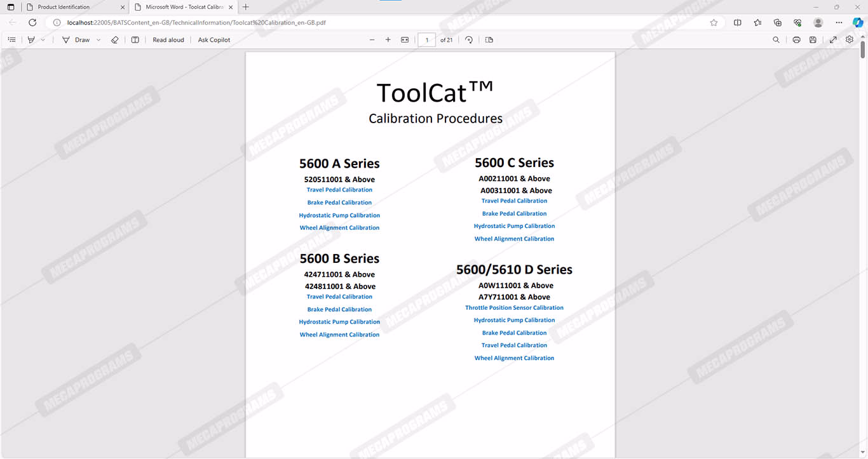Toggle the page view layout button
The height and width of the screenshot is (459, 868).
[x=489, y=39]
